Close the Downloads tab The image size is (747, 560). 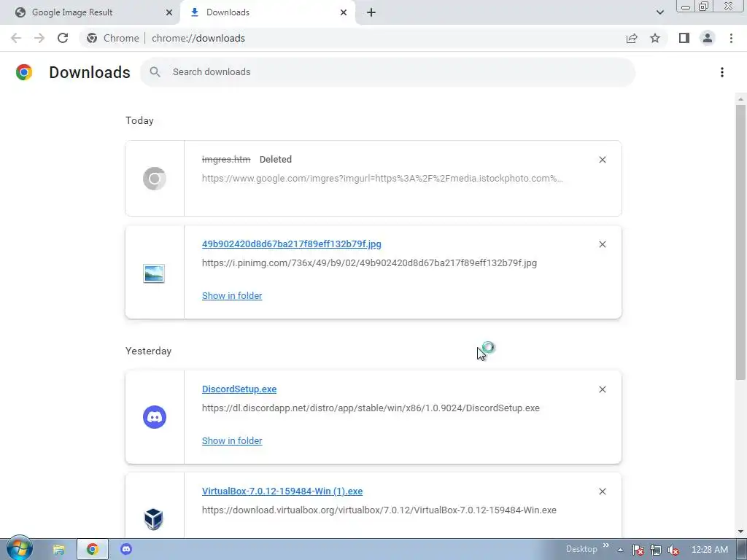click(344, 12)
